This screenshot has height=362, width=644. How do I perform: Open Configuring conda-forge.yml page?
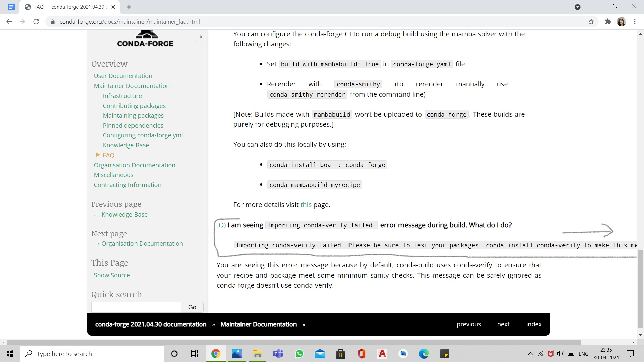click(143, 135)
